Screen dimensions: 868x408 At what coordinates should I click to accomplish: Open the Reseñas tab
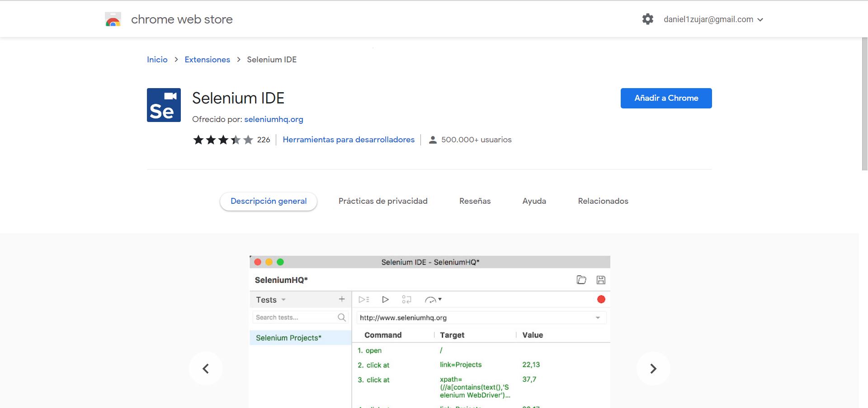coord(475,201)
